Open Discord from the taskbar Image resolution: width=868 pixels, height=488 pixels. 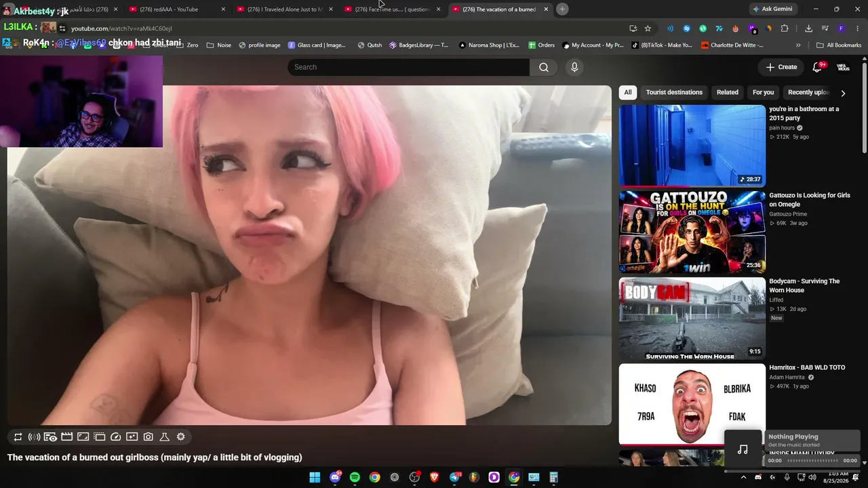tap(335, 477)
